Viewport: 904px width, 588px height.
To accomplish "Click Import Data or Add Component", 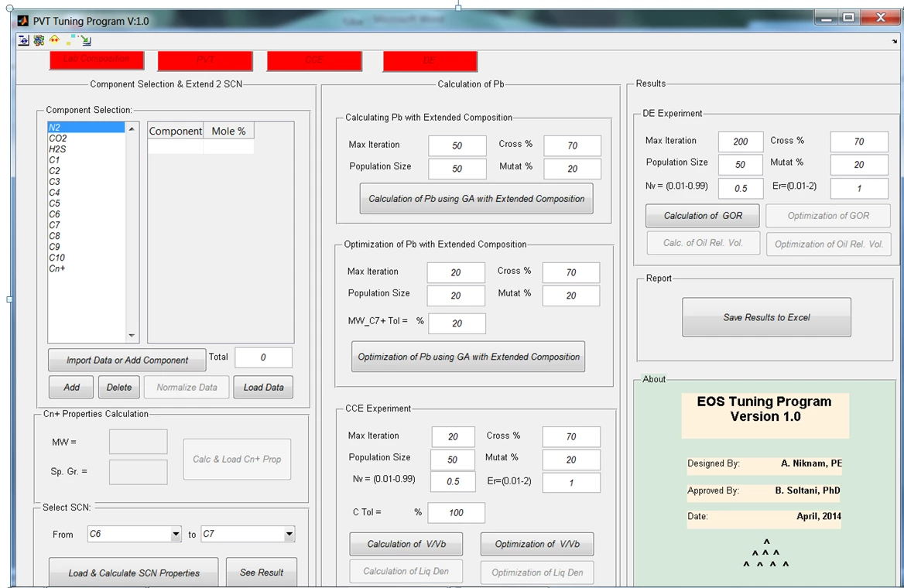I will click(127, 360).
